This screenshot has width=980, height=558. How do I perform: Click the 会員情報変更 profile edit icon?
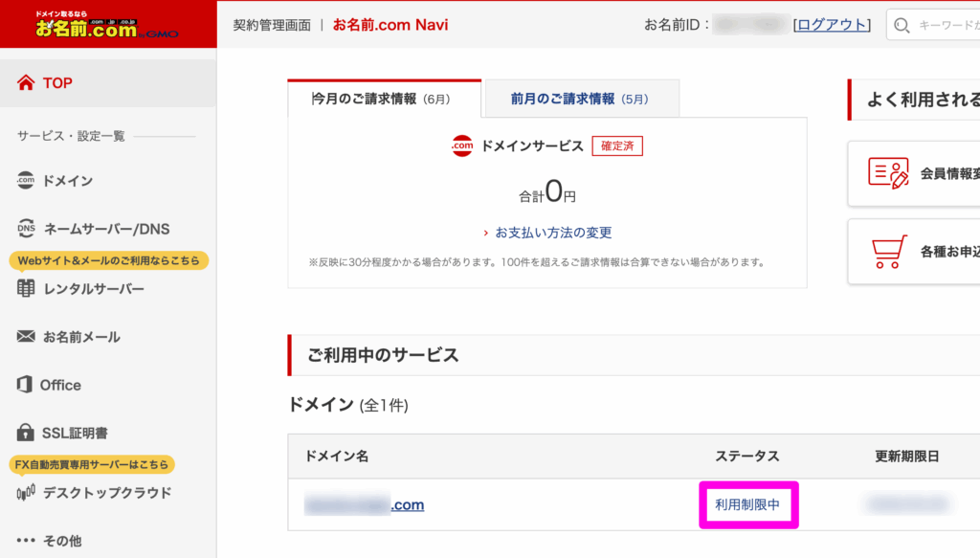coord(888,173)
